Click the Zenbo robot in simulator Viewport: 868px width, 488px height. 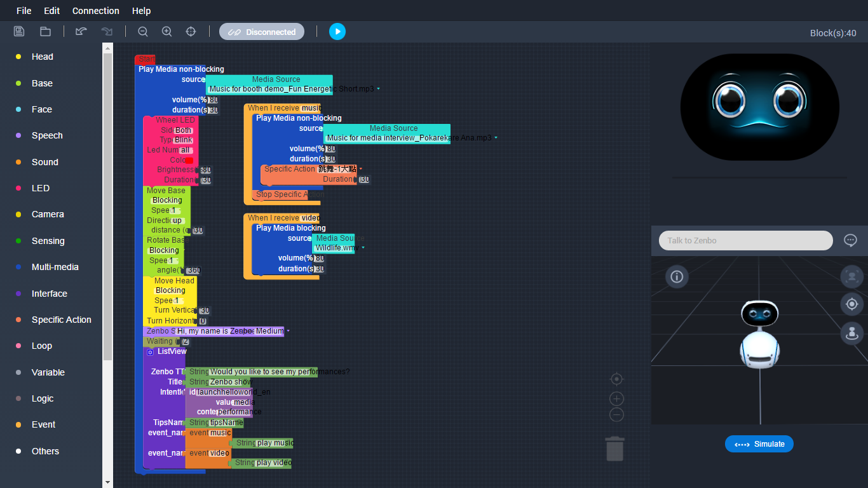[759, 334]
